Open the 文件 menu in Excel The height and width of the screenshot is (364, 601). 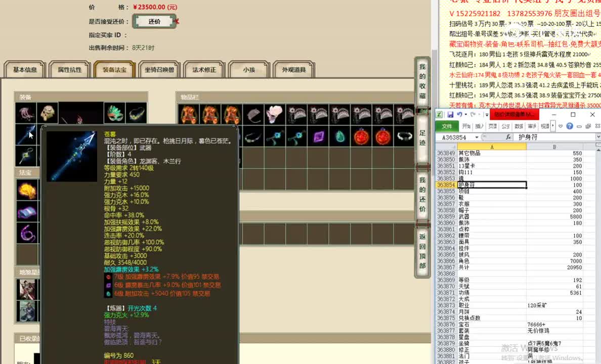[x=447, y=126]
